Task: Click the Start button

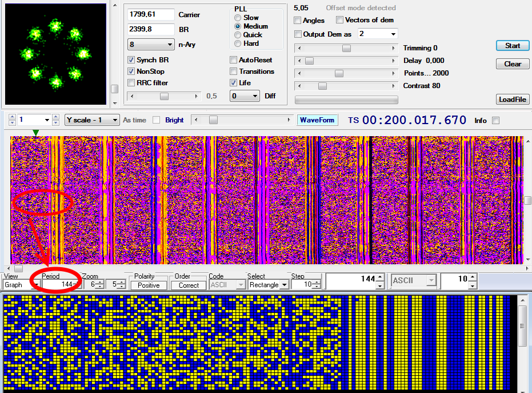Action: (512, 45)
